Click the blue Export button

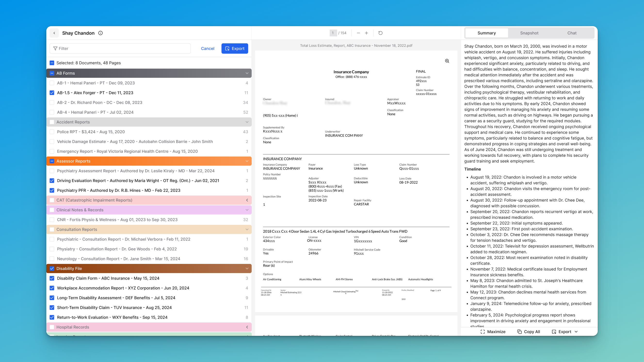point(234,48)
